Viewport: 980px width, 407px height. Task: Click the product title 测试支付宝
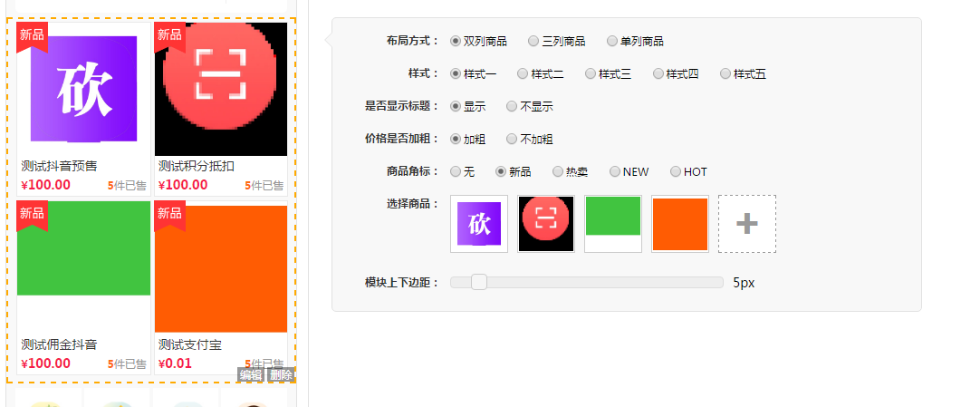tap(190, 344)
